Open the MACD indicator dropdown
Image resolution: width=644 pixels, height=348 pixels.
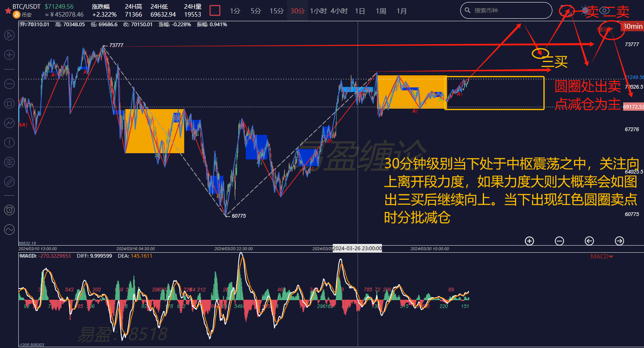point(602,256)
